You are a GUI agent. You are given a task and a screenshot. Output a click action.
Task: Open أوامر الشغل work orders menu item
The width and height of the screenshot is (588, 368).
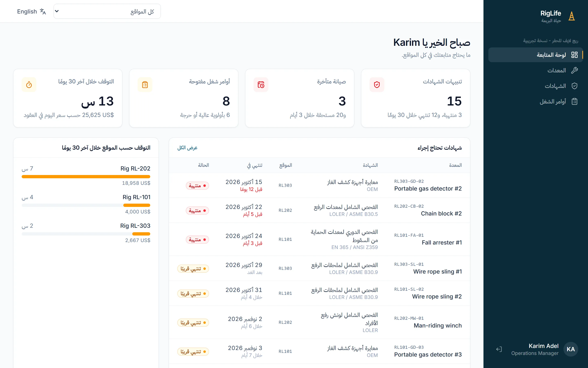tap(536, 101)
